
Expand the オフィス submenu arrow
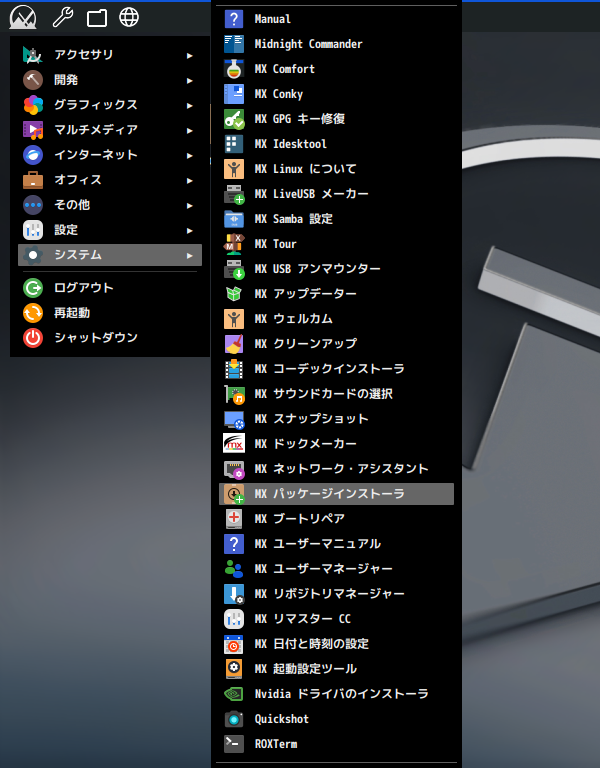tap(190, 180)
